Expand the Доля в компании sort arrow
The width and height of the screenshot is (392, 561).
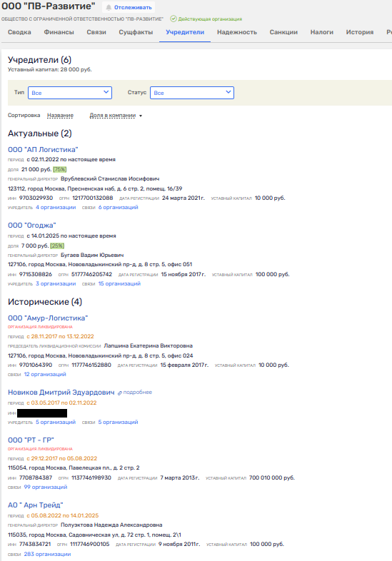click(x=141, y=116)
